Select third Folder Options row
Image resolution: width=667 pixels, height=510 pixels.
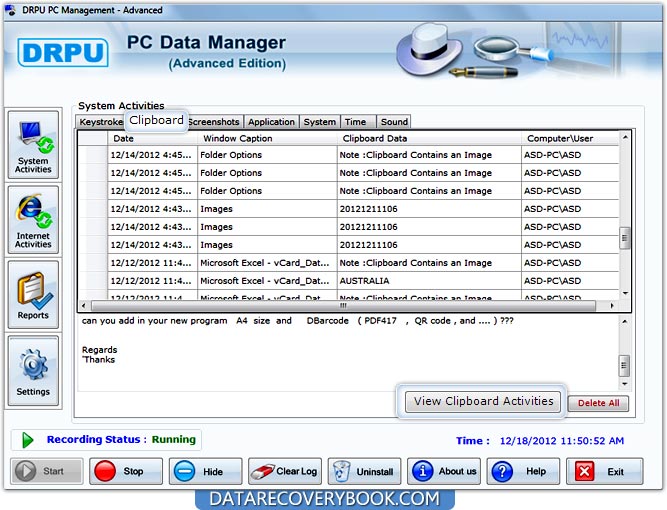pyautogui.click(x=348, y=191)
